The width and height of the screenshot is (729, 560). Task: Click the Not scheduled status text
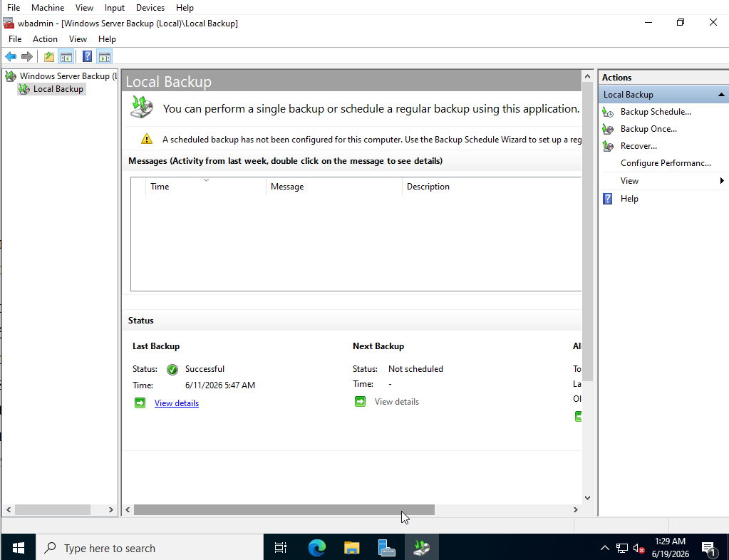(415, 369)
